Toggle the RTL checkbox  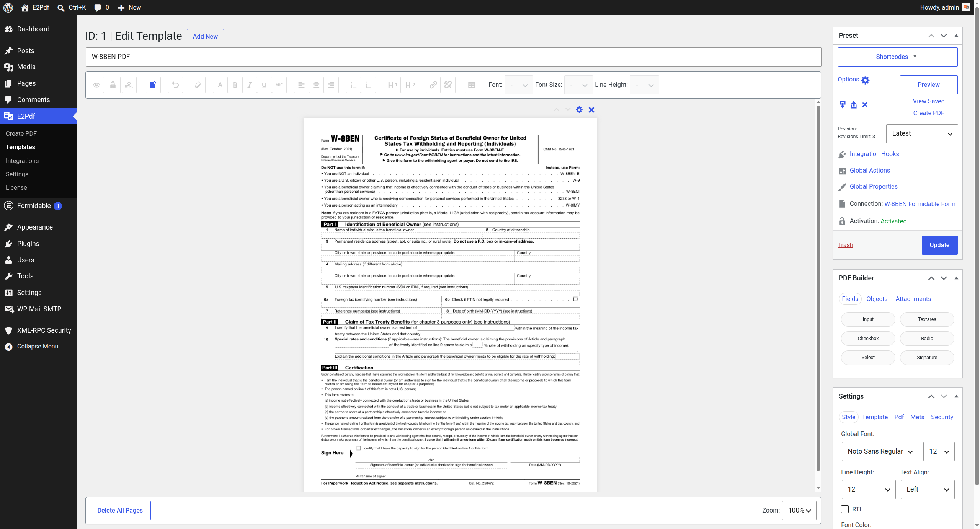pos(845,509)
